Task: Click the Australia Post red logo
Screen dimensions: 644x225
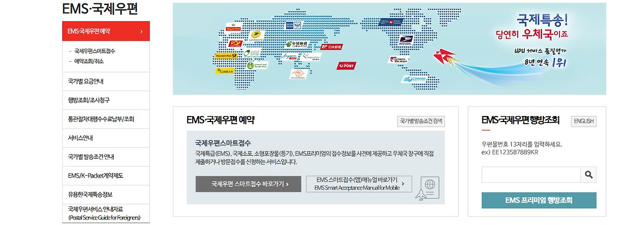Action: (346, 66)
